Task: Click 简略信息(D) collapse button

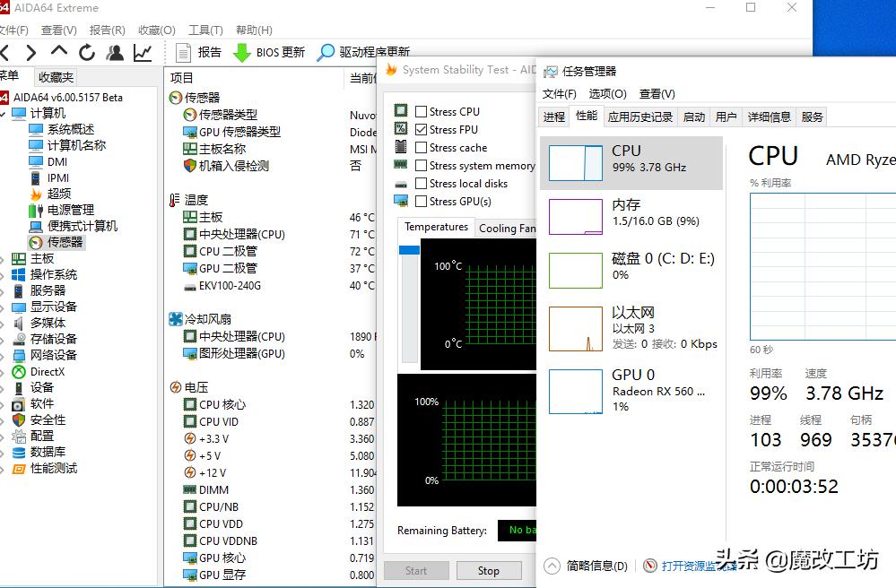Action: click(587, 566)
